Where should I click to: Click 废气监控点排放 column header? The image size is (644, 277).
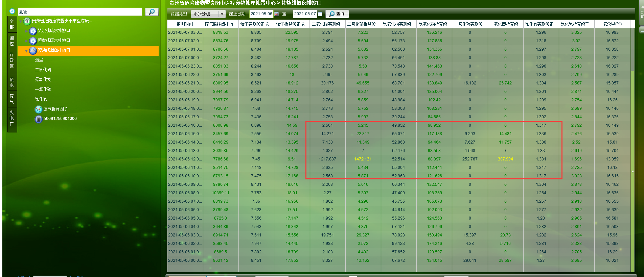click(221, 24)
